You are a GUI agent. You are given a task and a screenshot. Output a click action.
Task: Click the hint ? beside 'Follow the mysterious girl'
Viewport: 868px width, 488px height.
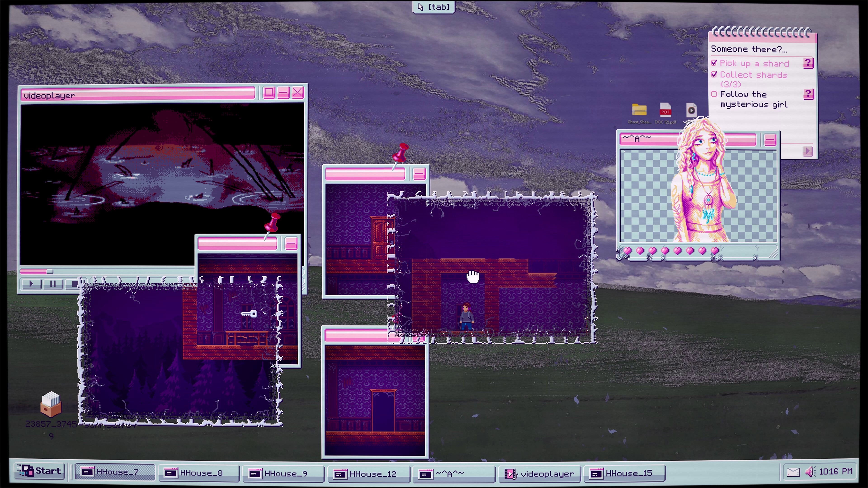[808, 94]
